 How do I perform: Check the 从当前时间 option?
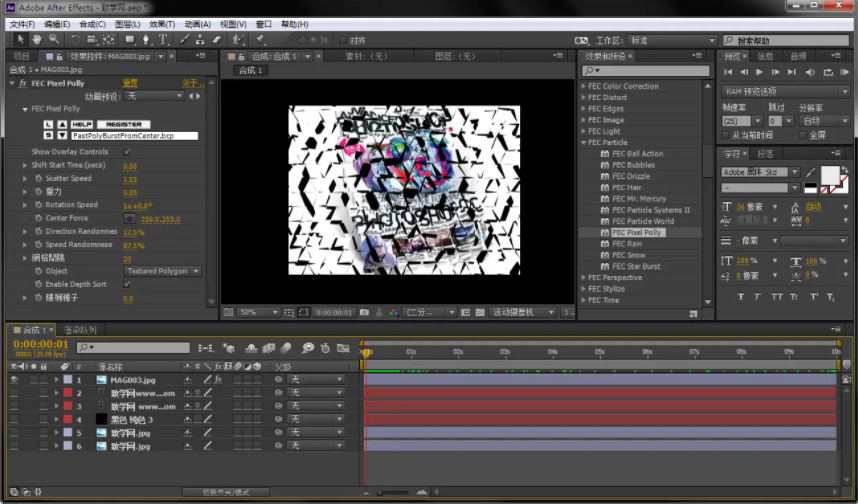(x=726, y=135)
